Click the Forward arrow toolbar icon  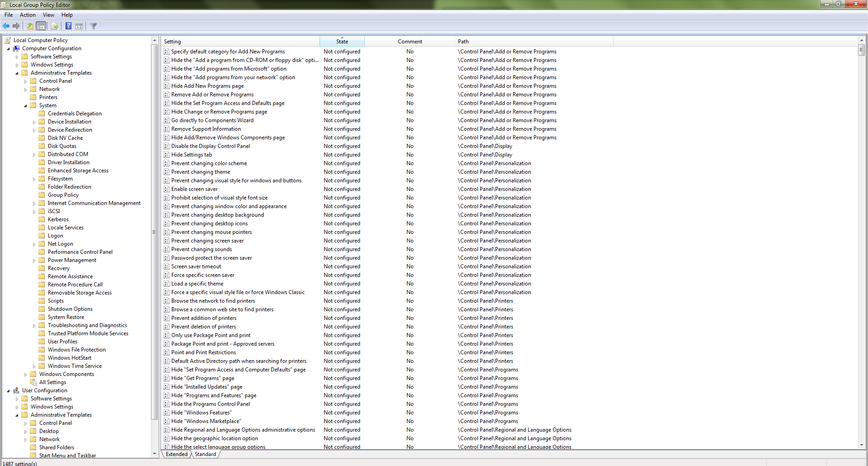pos(16,26)
